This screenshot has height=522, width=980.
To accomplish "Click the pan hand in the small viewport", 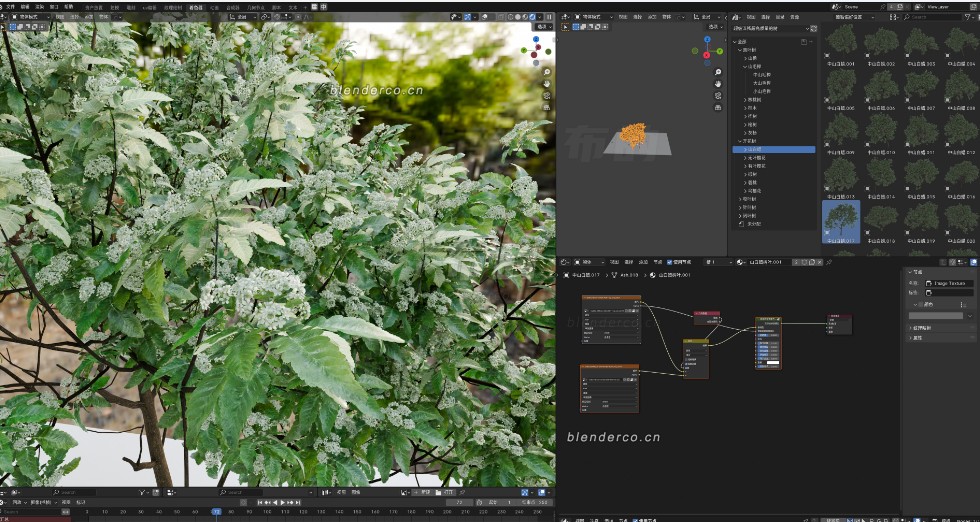I will tap(718, 84).
